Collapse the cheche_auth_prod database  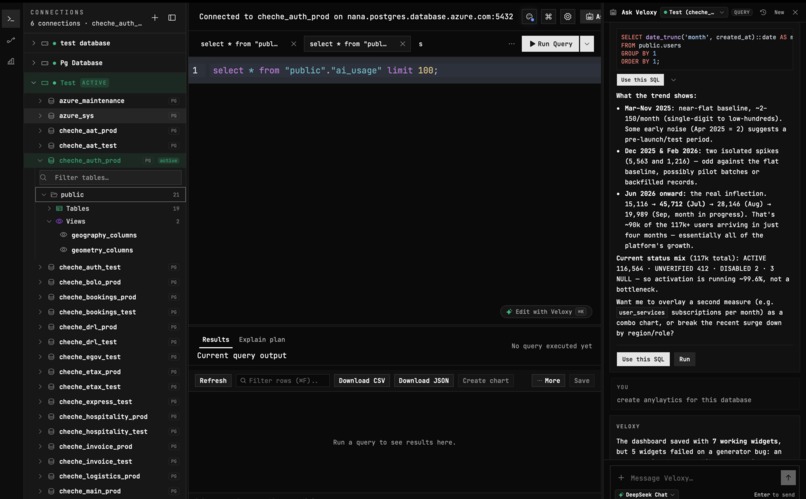click(40, 160)
